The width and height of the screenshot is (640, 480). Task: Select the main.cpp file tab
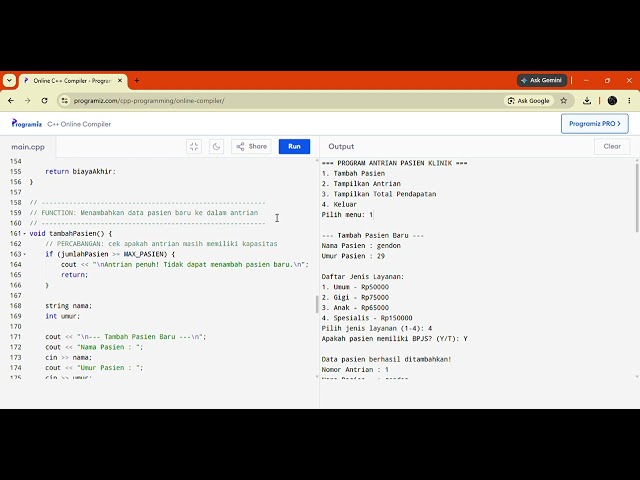(x=28, y=147)
